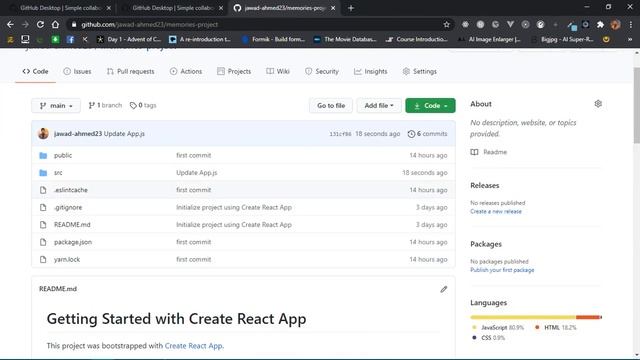Open the .eslintcache file
Image resolution: width=640 pixels, height=360 pixels.
click(71, 190)
